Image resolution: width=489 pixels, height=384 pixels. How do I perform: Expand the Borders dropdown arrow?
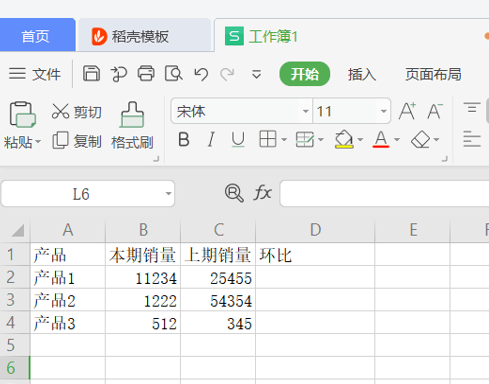pos(284,139)
